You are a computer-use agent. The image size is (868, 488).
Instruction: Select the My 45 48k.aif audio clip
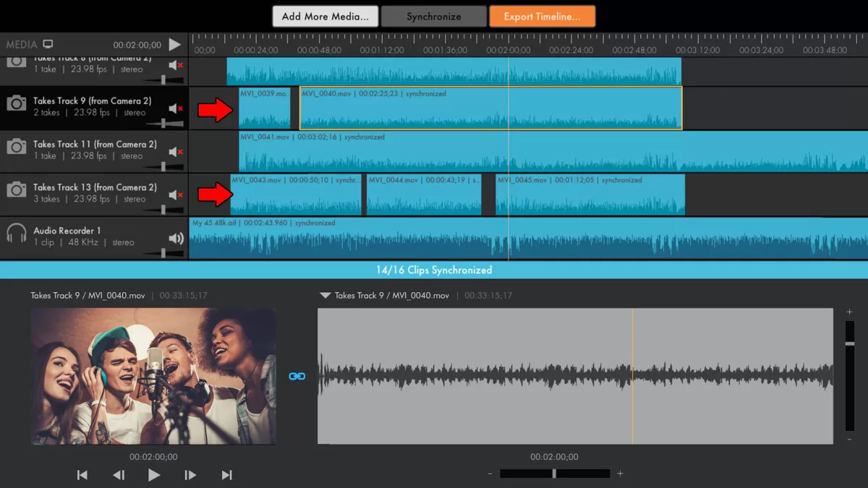point(528,238)
